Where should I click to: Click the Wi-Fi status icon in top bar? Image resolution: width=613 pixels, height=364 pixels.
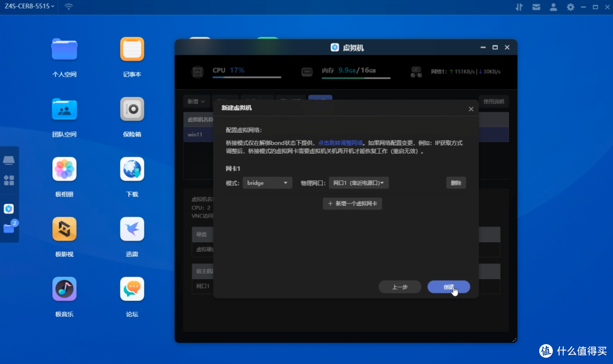coord(69,7)
